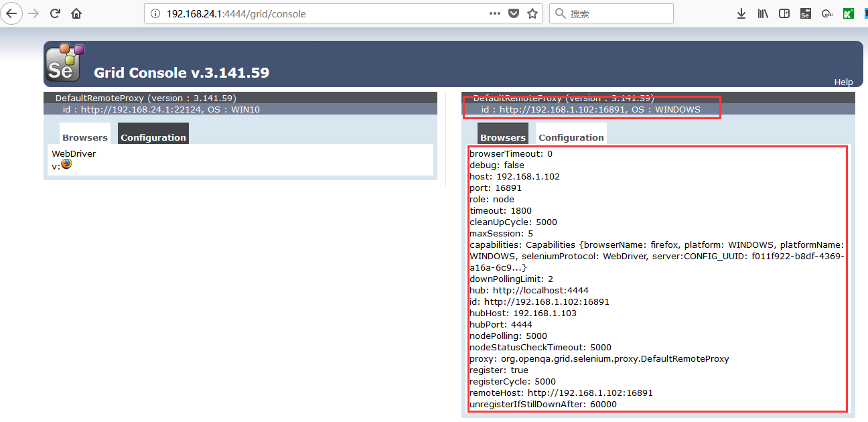868x422 pixels.
Task: Click nodePolling: 5000 entry
Action: click(x=508, y=336)
